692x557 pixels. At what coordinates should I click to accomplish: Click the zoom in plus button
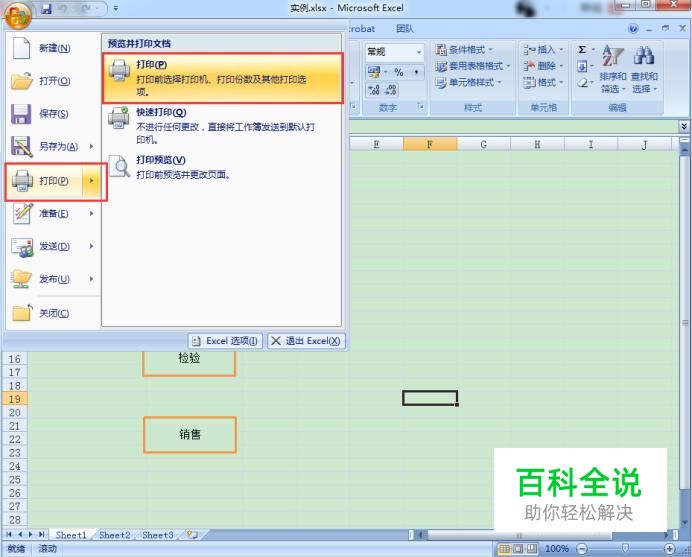click(669, 549)
